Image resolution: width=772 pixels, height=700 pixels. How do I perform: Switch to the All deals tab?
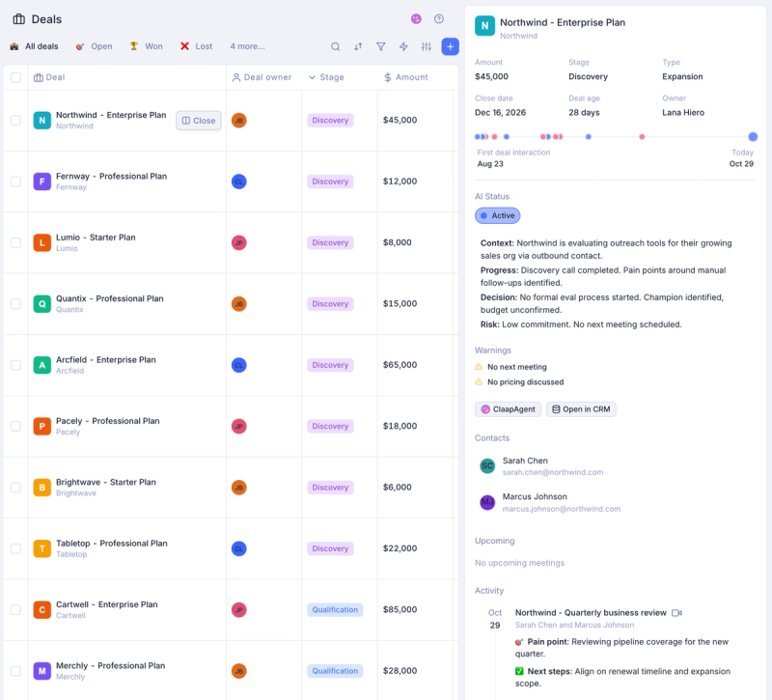34,46
